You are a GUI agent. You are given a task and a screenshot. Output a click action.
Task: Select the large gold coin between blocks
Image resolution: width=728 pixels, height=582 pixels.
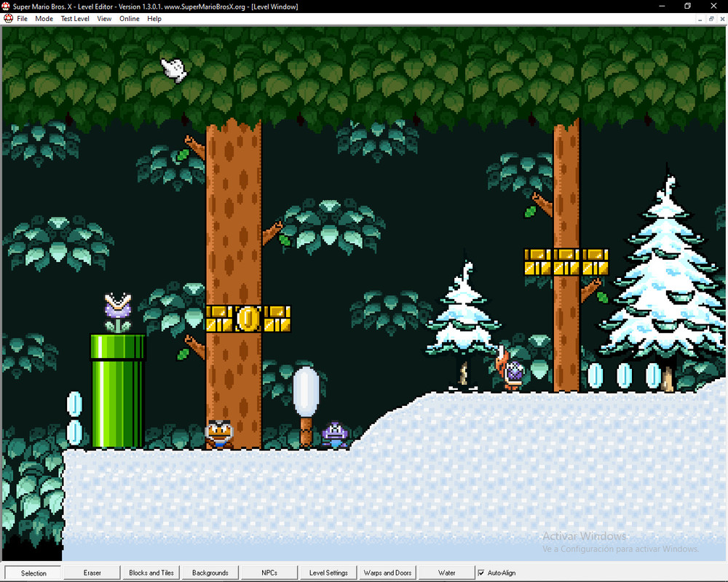[x=248, y=319]
